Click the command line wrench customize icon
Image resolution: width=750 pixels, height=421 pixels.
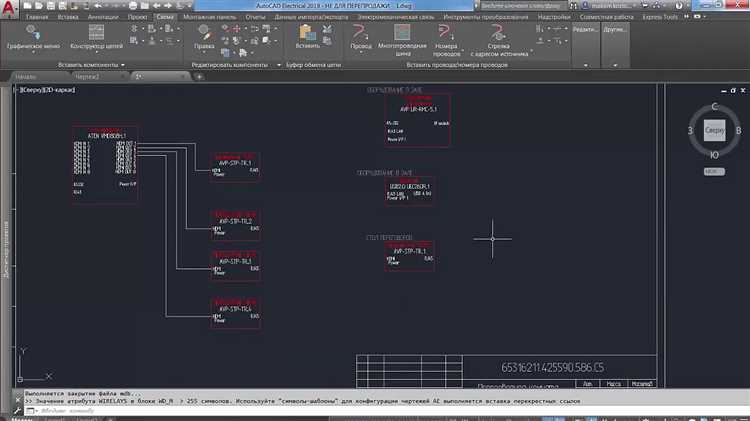(x=18, y=410)
